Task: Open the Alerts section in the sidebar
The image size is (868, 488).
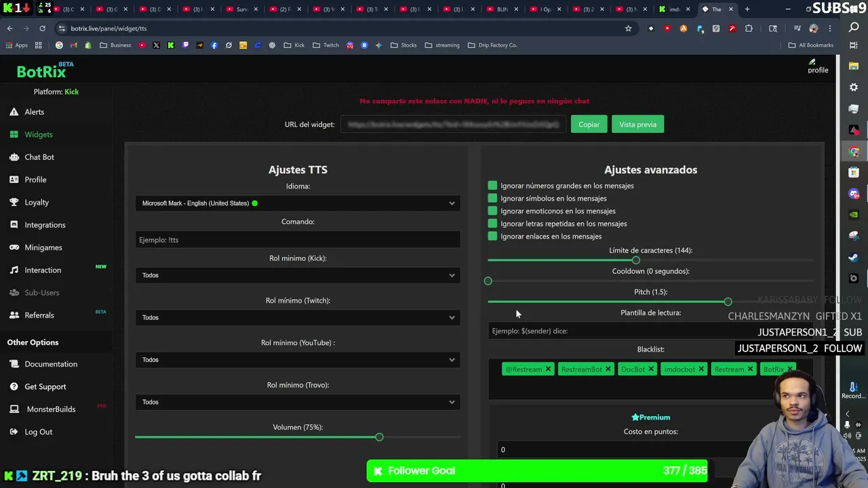Action: tap(27, 112)
